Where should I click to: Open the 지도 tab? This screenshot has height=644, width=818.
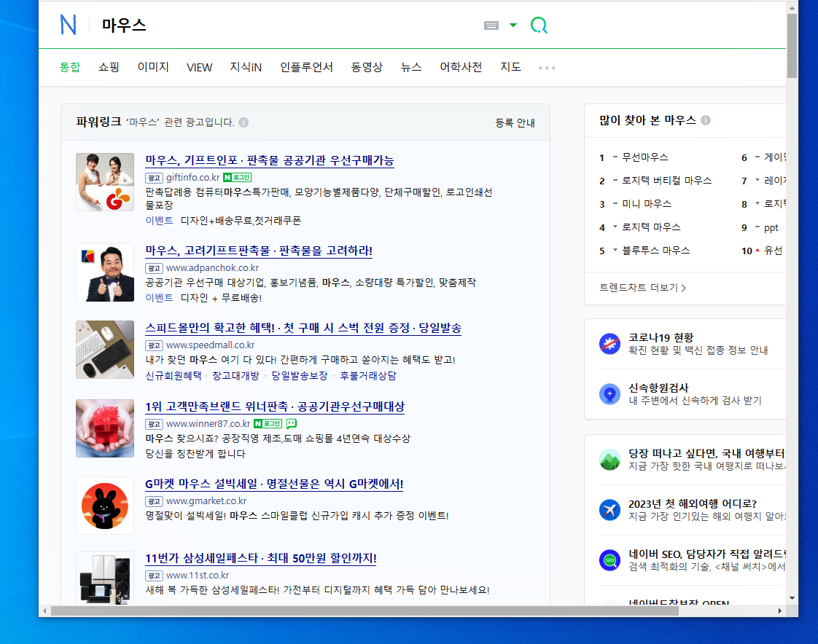point(510,67)
